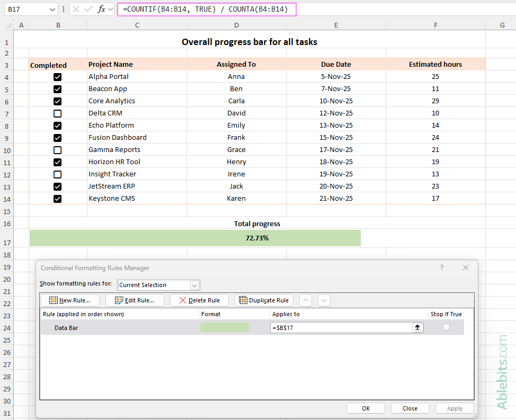
Task: Check the Completed box for Delta CRM
Action: click(57, 113)
